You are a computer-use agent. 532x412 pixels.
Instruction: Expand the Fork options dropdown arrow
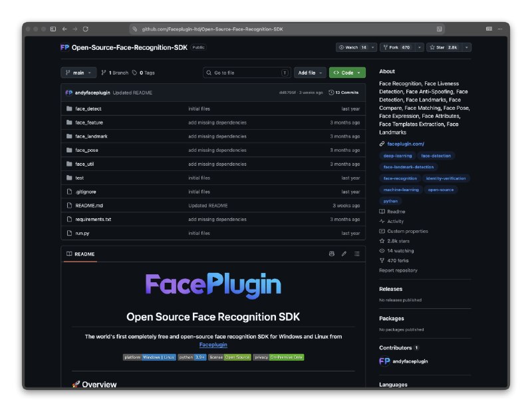click(420, 47)
